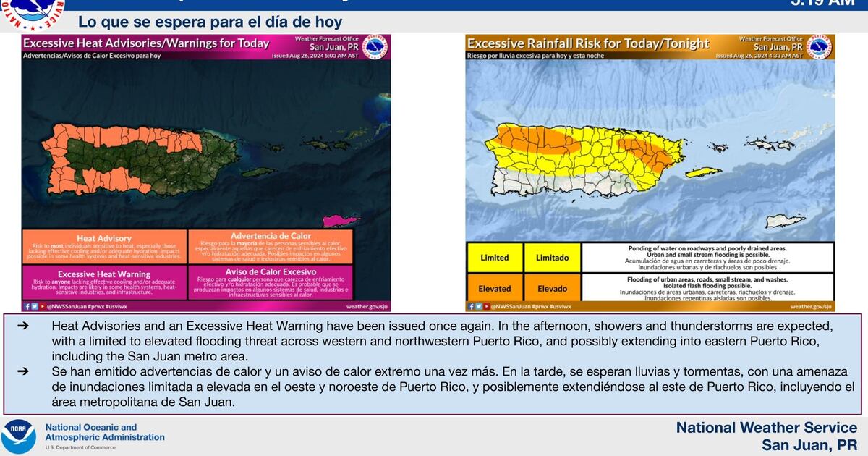Open the Facebook icon under the rainfall graphic
The height and width of the screenshot is (456, 868).
click(x=470, y=306)
